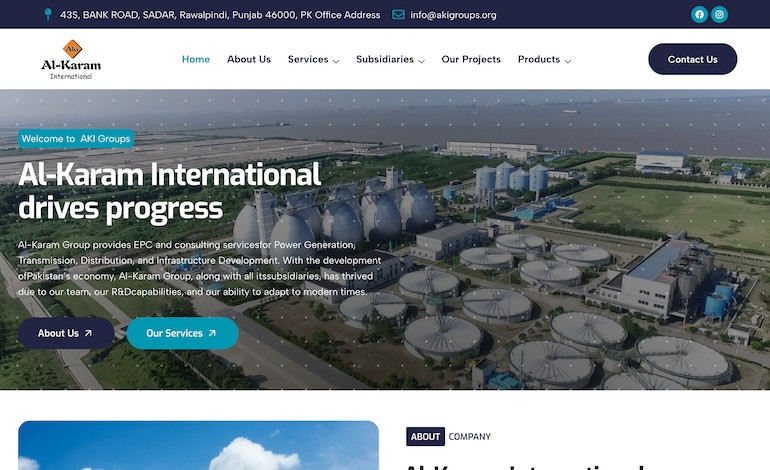Click arrow icon on About Us button
This screenshot has width=770, height=470.
click(88, 333)
